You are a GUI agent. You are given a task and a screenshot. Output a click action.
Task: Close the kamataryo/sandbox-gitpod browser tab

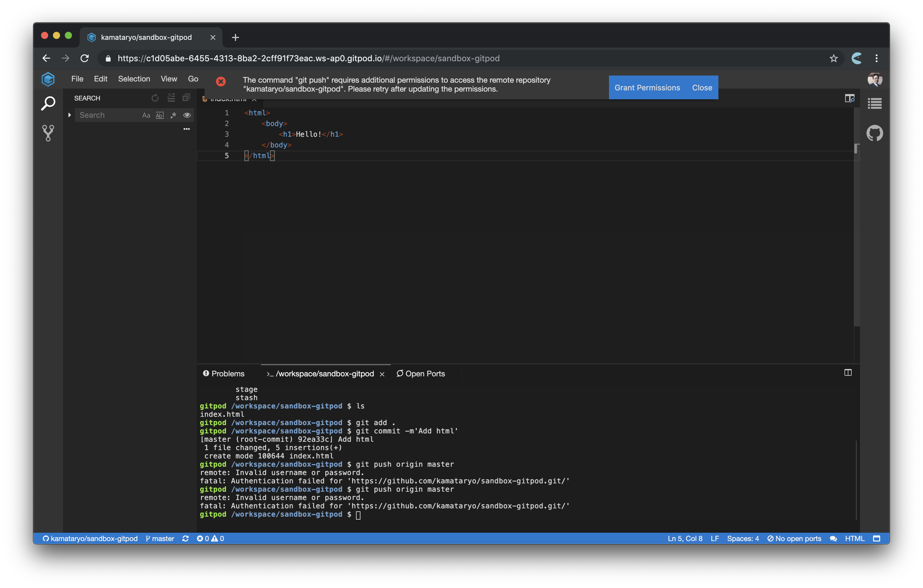pos(213,37)
